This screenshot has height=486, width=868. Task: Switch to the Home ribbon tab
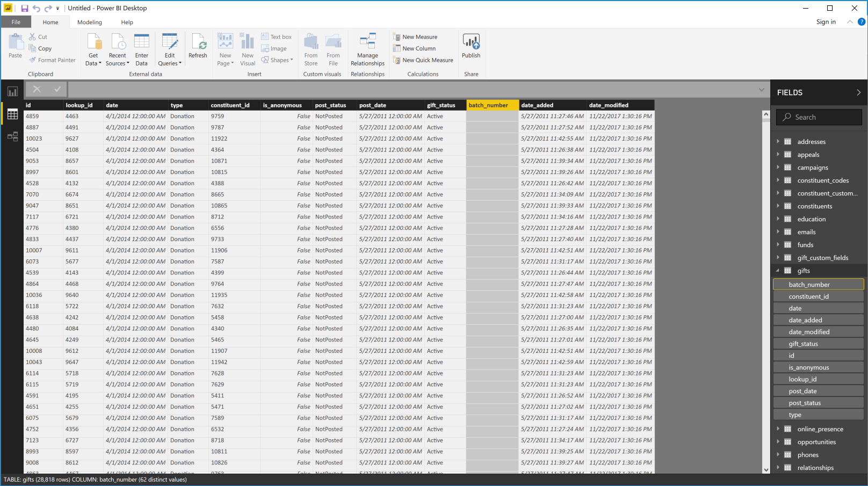coord(50,22)
